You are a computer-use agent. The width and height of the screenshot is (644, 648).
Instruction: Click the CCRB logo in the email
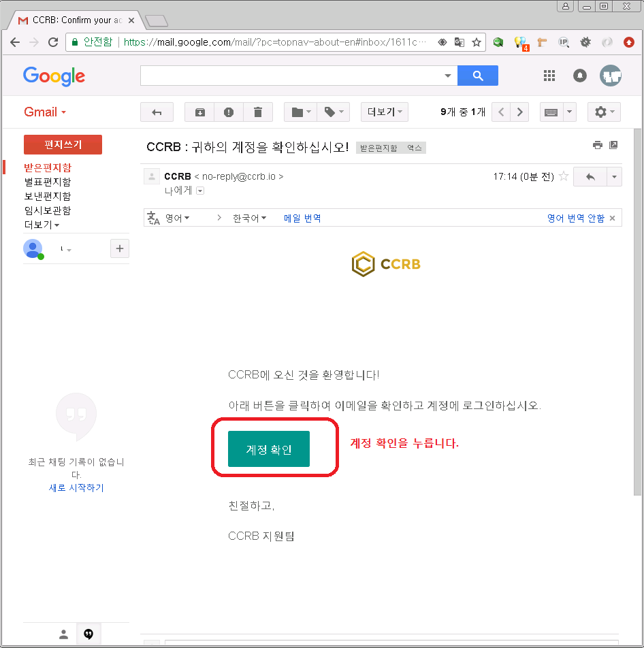tap(386, 264)
